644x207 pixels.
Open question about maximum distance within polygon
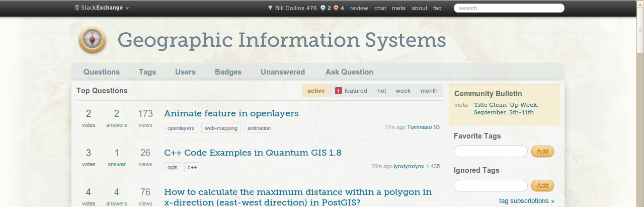pyautogui.click(x=298, y=197)
